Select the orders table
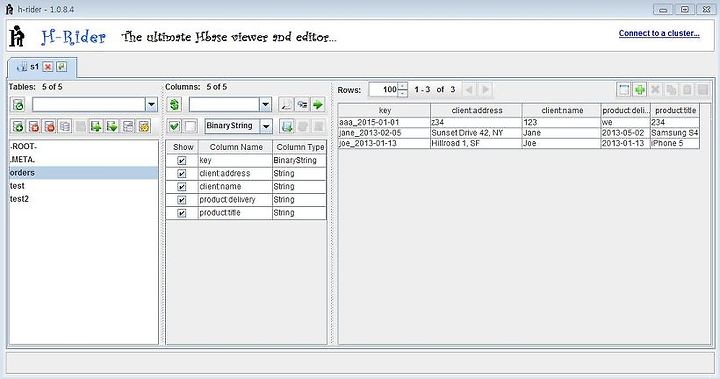 pos(84,173)
